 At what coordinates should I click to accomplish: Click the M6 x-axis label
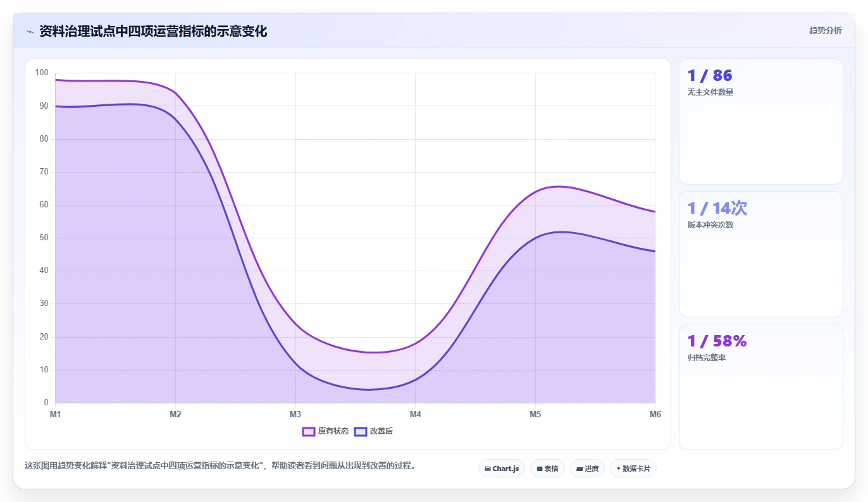tap(655, 415)
